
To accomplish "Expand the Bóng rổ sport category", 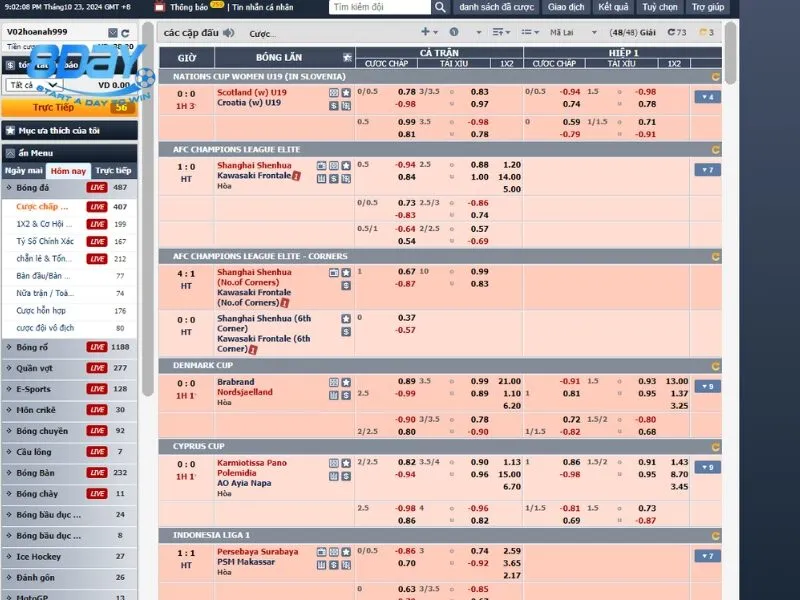I will 70,347.
